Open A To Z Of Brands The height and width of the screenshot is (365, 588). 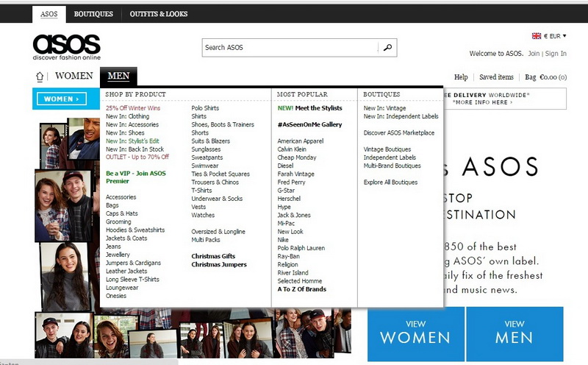301,289
